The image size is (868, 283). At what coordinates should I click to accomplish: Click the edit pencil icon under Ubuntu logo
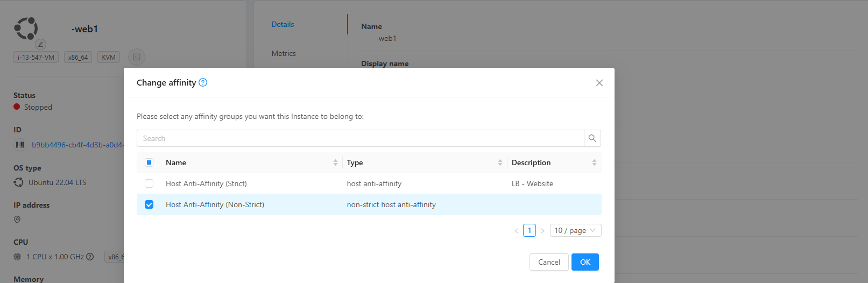[40, 44]
